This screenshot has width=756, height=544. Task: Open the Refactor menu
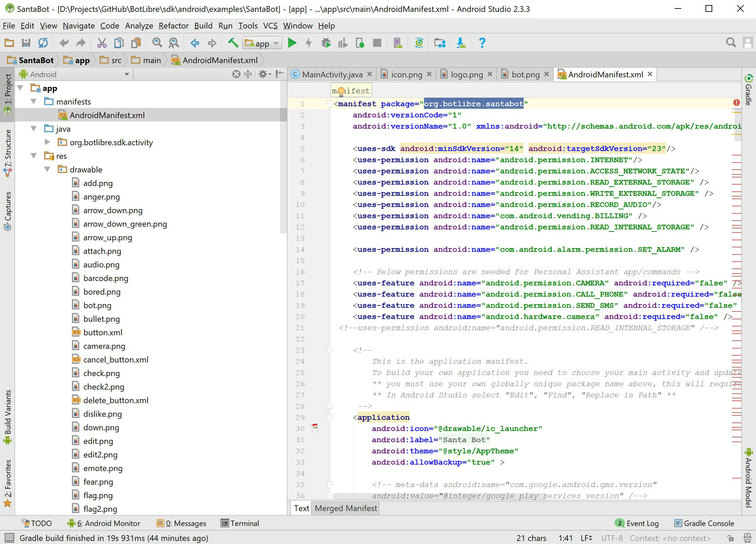(x=173, y=26)
